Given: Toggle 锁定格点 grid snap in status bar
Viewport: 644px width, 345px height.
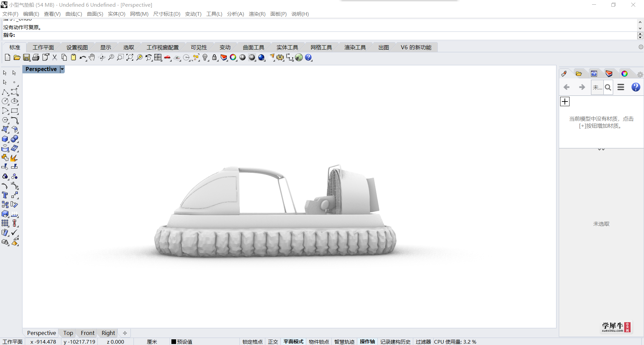Looking at the screenshot, I should click(253, 342).
